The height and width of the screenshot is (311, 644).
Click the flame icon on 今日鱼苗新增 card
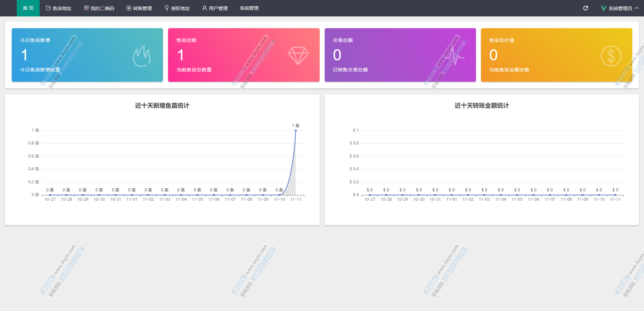click(142, 56)
